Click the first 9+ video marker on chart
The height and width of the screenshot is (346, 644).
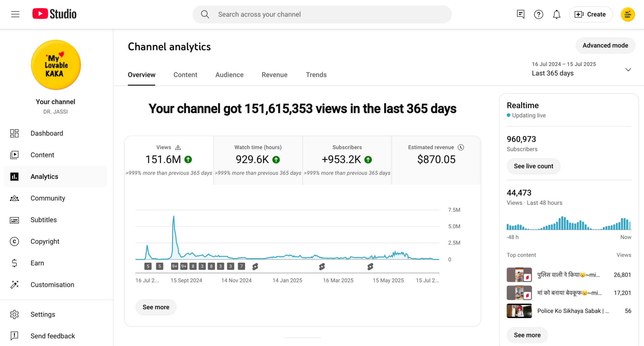click(174, 266)
